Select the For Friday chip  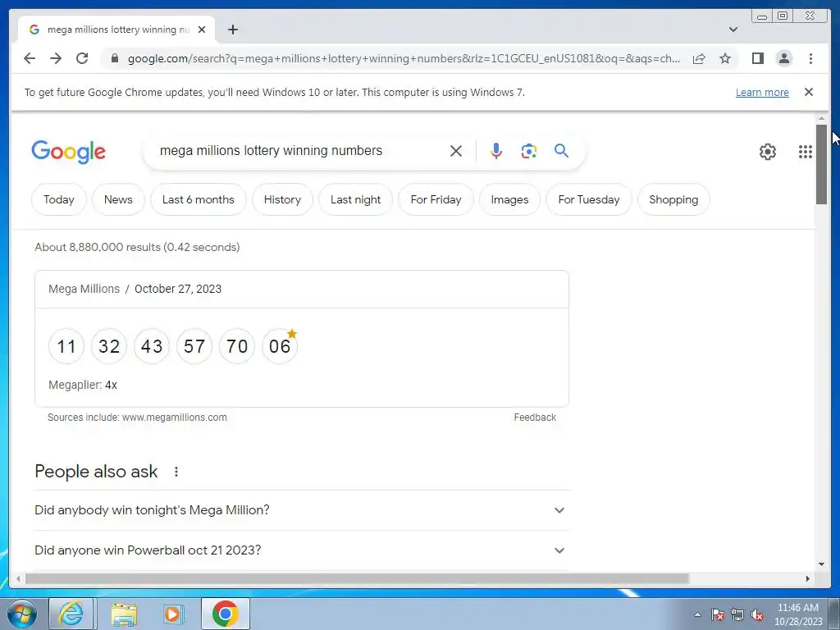coord(436,199)
